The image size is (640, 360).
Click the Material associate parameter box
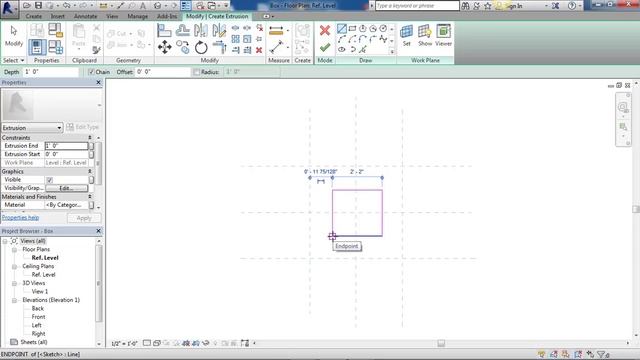coord(91,205)
